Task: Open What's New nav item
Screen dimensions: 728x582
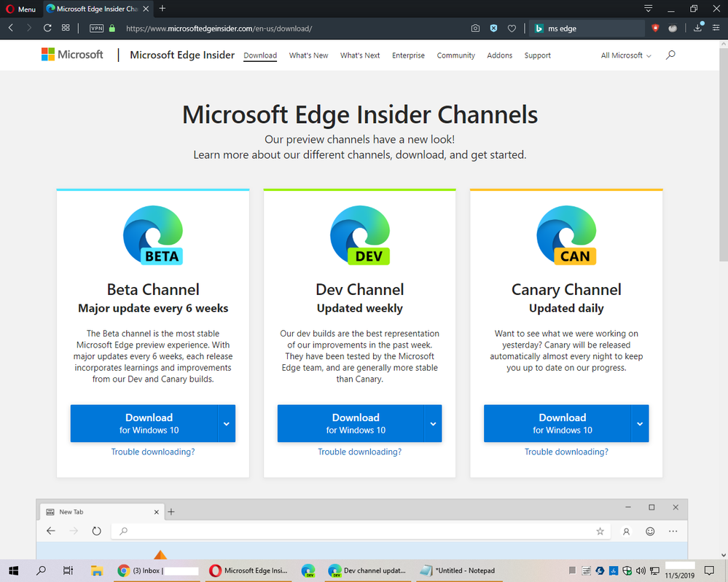Action: pyautogui.click(x=308, y=55)
